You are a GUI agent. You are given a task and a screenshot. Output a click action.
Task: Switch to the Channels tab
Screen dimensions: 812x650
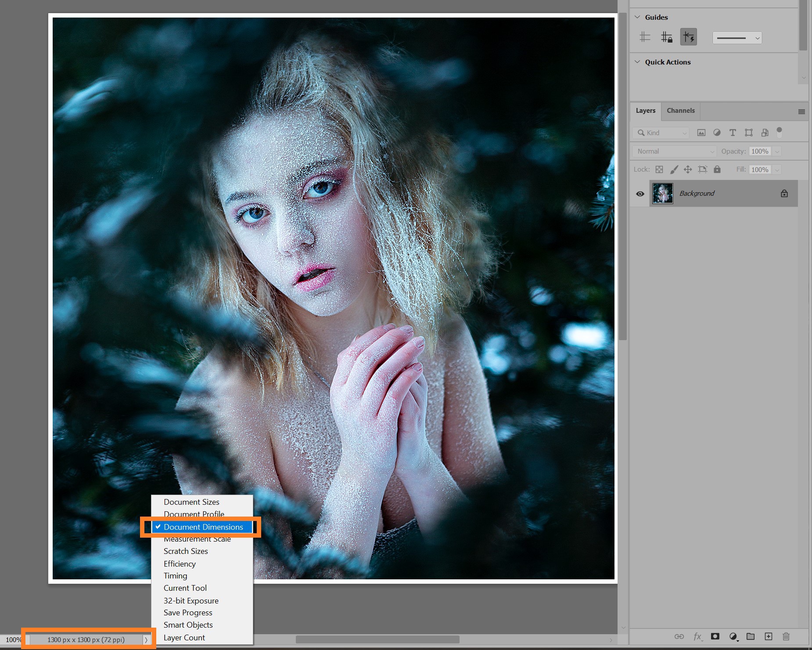[x=680, y=111]
